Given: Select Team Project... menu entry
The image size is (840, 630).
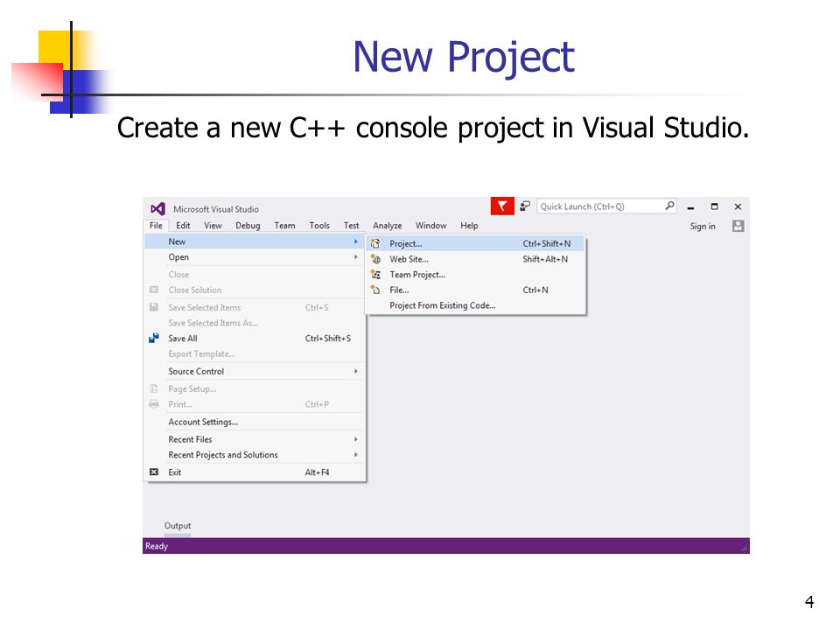Looking at the screenshot, I should pyautogui.click(x=476, y=275).
